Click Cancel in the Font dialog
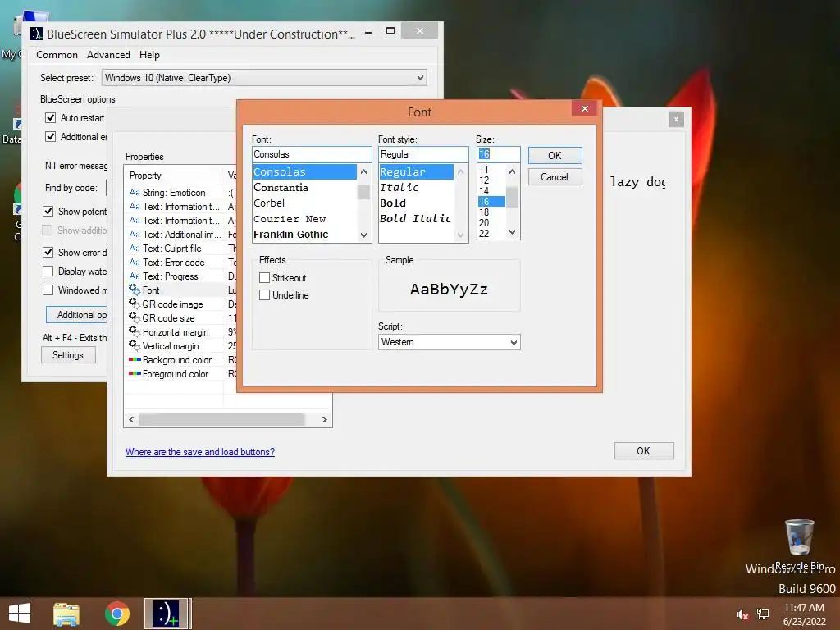 coord(555,177)
